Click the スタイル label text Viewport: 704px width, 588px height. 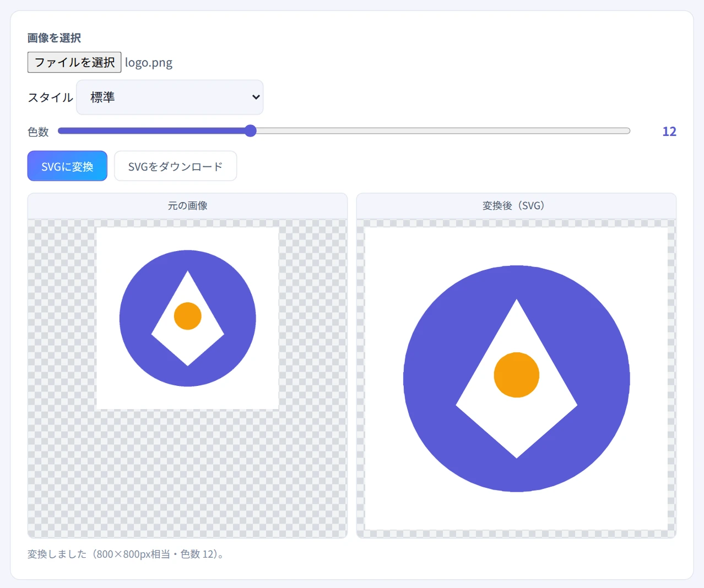[50, 98]
